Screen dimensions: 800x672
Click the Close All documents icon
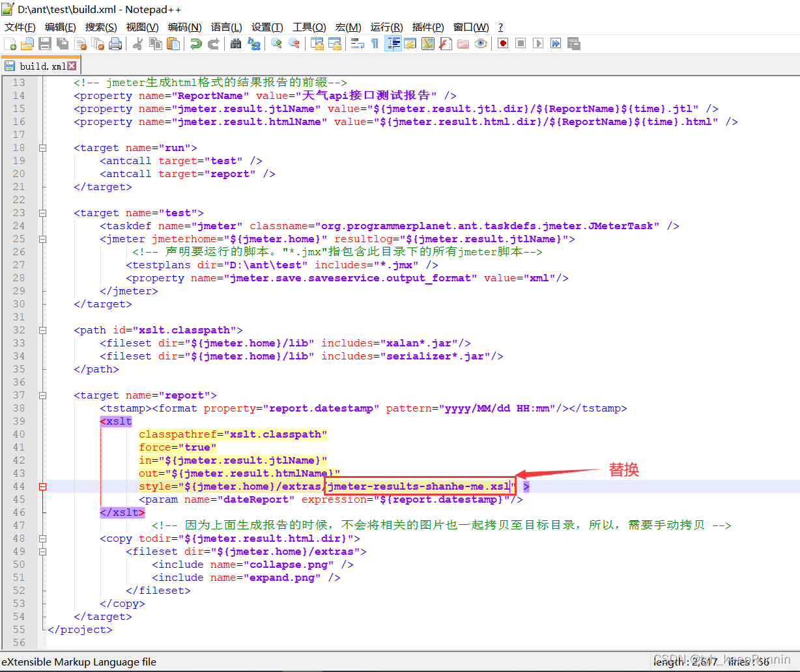pyautogui.click(x=98, y=44)
